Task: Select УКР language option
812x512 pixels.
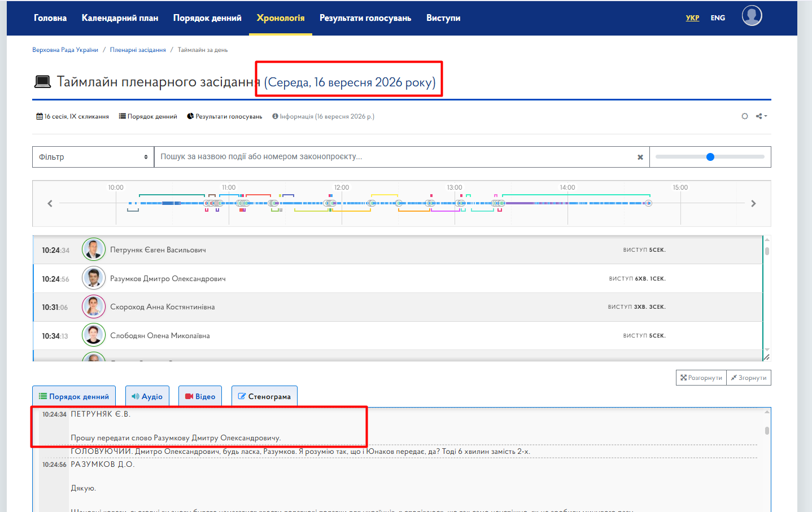Action: [x=692, y=18]
